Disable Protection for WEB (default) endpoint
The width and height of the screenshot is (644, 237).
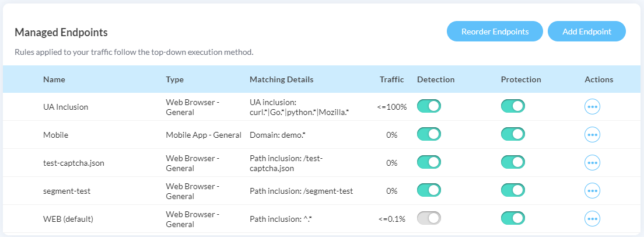click(x=513, y=218)
